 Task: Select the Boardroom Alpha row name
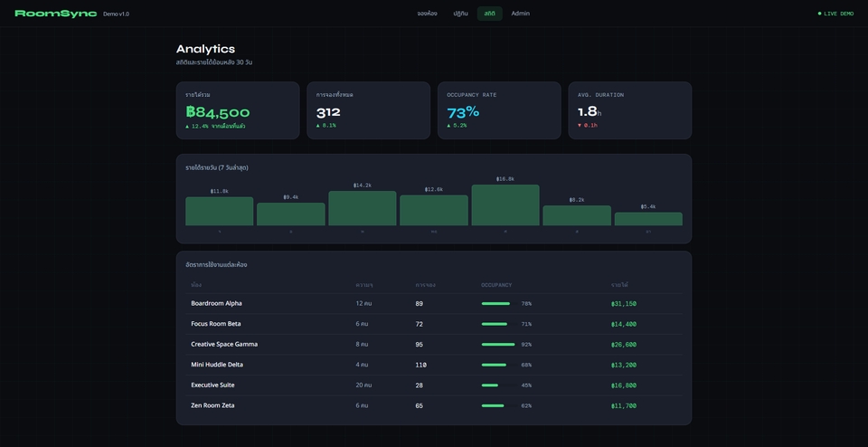click(x=216, y=303)
